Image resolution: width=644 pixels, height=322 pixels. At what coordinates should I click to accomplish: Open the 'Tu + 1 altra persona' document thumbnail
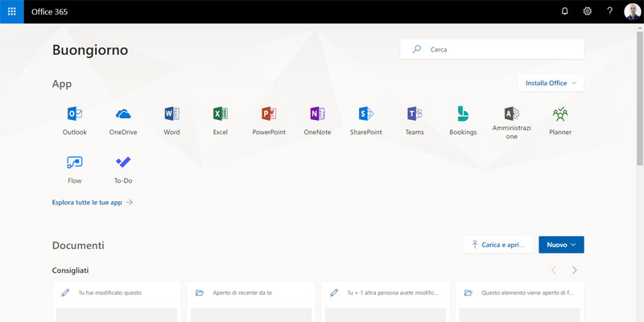386,315
